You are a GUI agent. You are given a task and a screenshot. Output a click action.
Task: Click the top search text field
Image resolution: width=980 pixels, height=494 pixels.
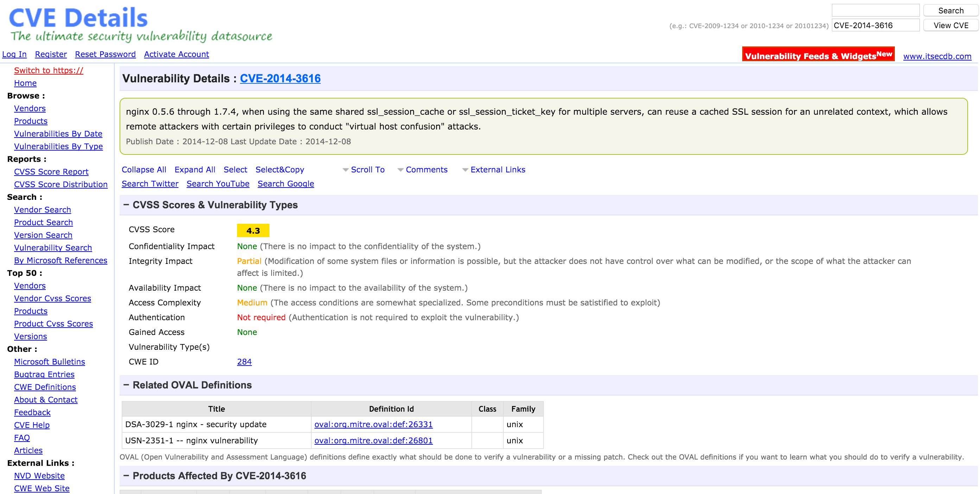(x=875, y=10)
